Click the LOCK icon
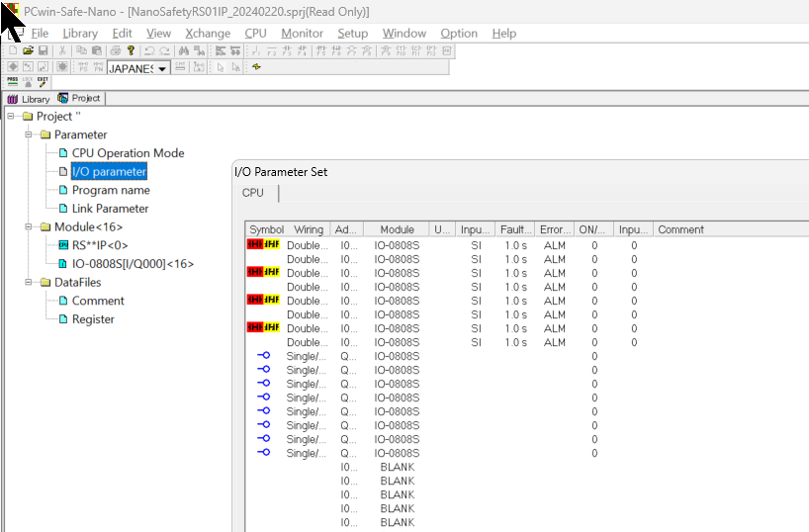Image resolution: width=809 pixels, height=532 pixels. point(28,81)
